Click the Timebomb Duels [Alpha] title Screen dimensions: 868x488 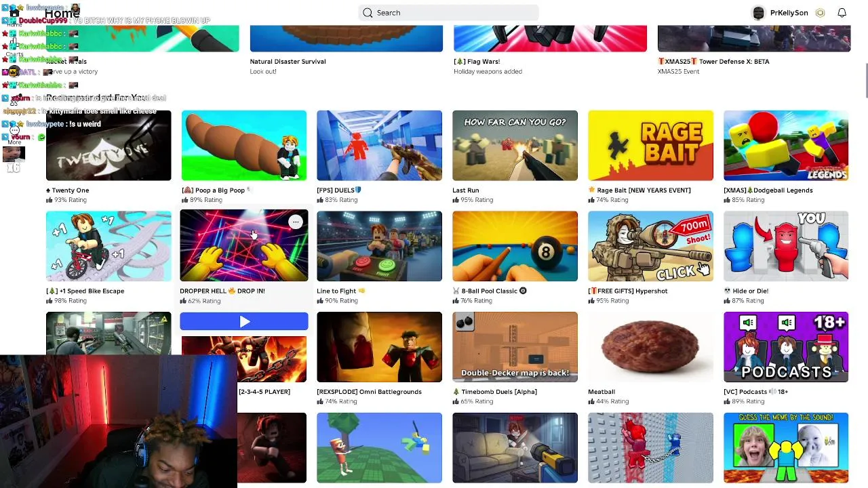495,392
